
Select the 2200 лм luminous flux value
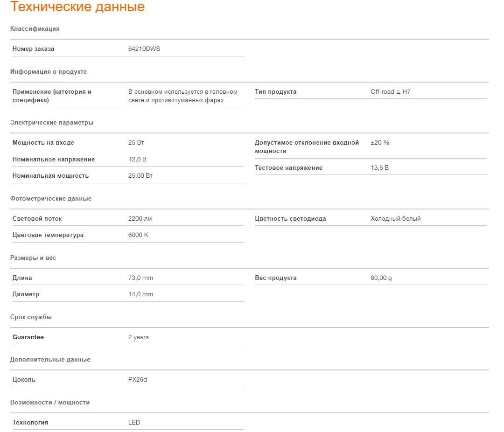click(140, 219)
